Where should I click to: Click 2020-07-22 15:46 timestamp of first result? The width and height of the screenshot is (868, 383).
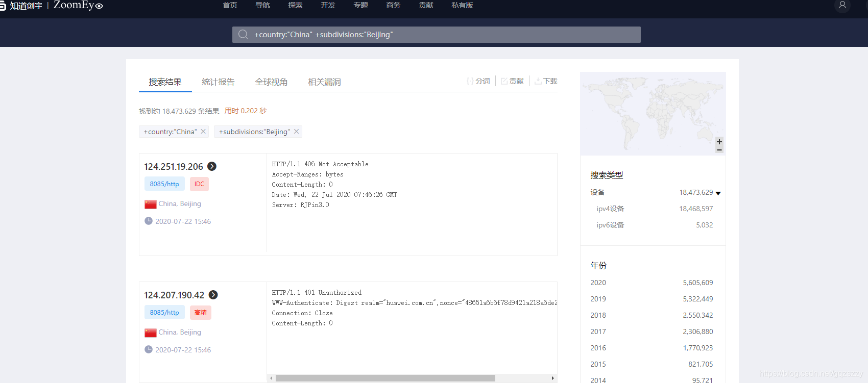(183, 221)
